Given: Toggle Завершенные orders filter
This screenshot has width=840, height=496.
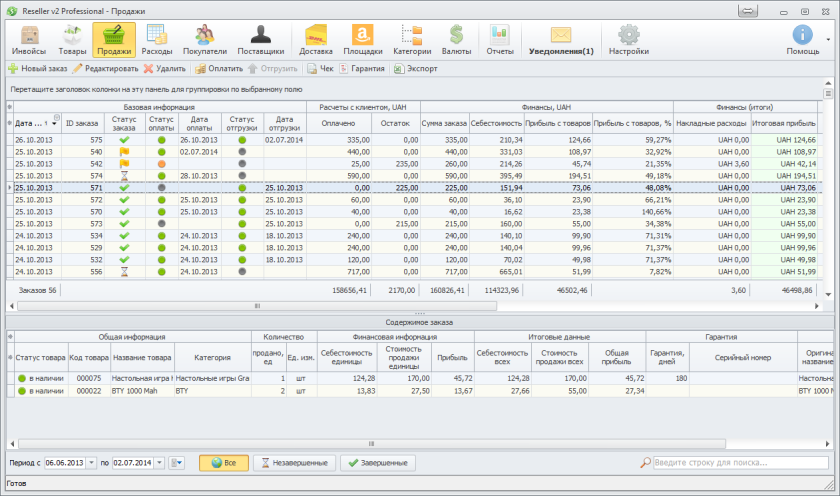Looking at the screenshot, I should (x=378, y=463).
